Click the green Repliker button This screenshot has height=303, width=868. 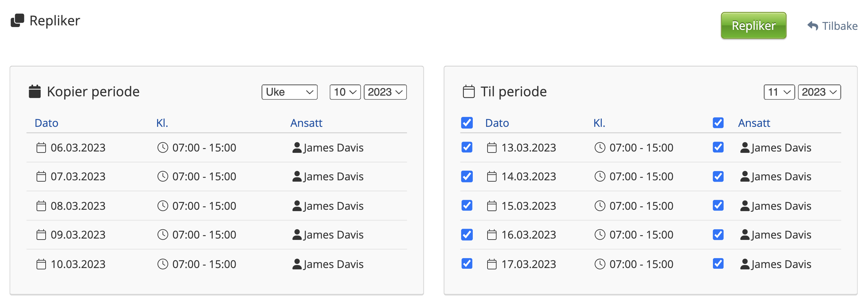point(753,26)
